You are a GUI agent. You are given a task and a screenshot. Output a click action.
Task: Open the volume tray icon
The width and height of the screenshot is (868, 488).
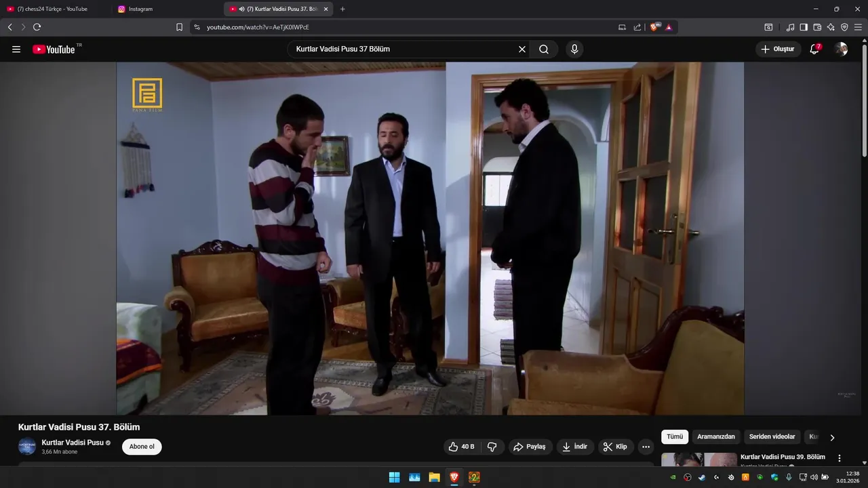click(x=814, y=477)
